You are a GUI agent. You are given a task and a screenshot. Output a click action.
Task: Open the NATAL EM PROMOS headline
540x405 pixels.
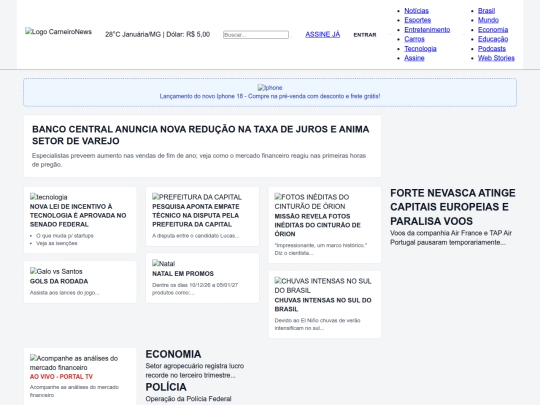click(x=183, y=273)
